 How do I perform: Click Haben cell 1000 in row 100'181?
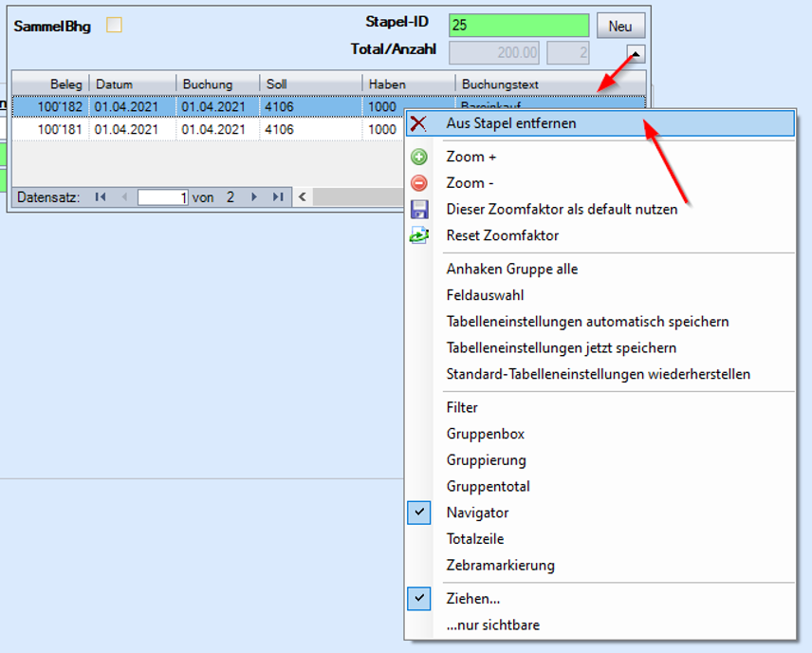tap(384, 129)
